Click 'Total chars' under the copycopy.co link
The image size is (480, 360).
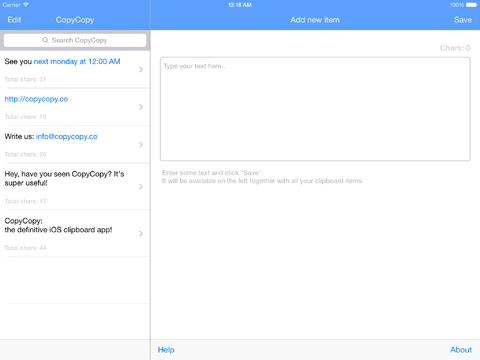coord(25,117)
